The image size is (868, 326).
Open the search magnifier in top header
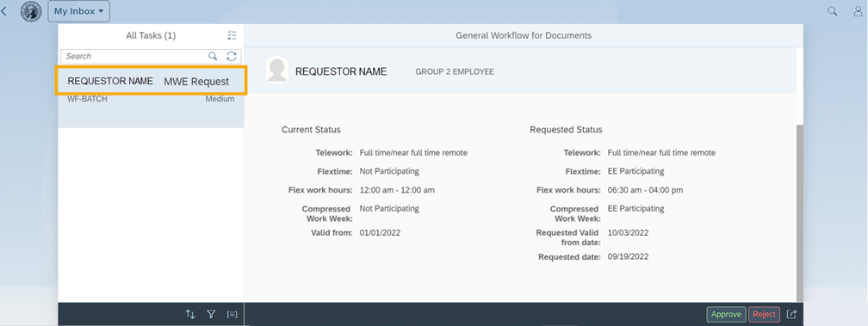pyautogui.click(x=832, y=11)
